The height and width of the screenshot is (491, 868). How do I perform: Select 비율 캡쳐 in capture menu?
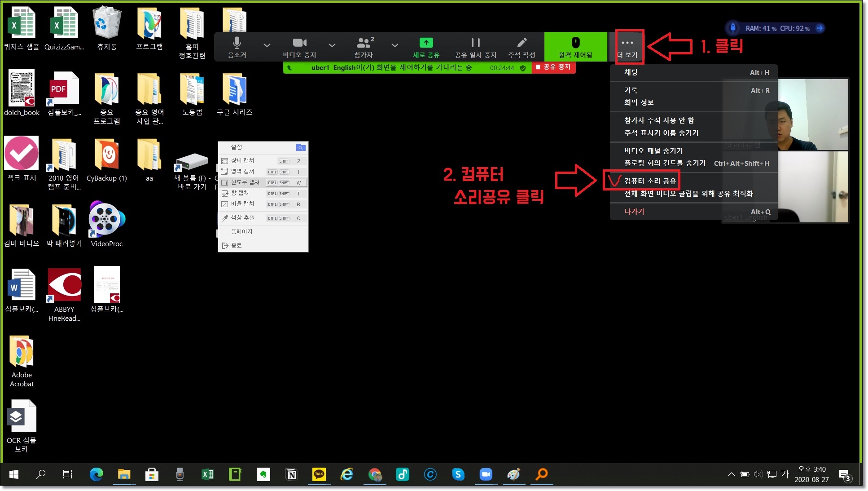pos(263,204)
